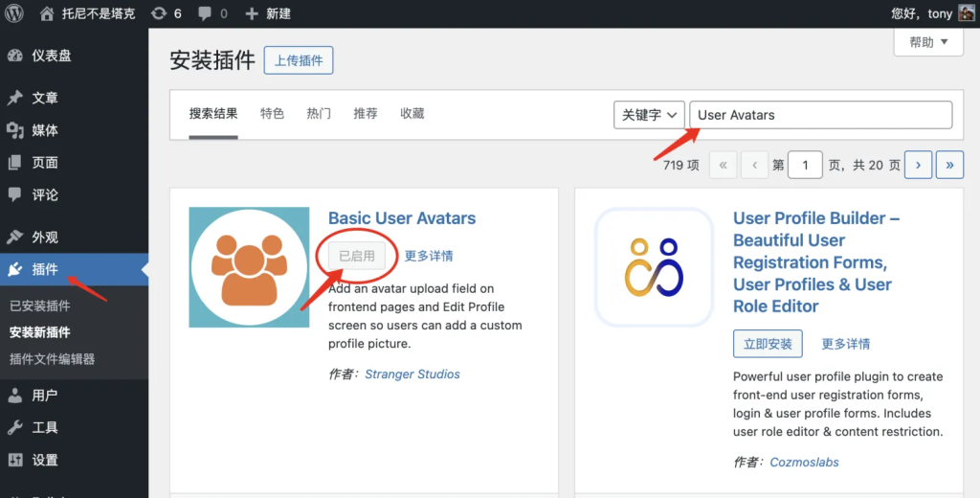Open the comments bubble icon in top bar
980x498 pixels.
coord(205,13)
